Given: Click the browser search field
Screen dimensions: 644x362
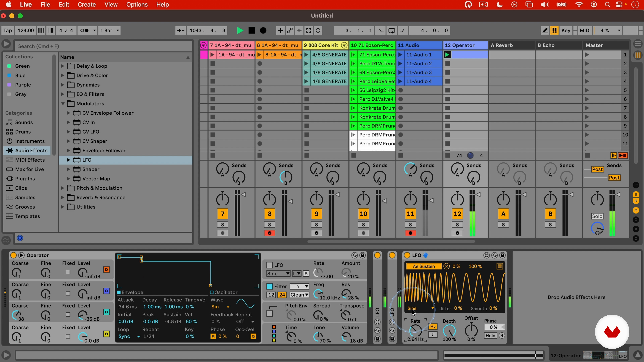Looking at the screenshot, I should click(x=103, y=46).
